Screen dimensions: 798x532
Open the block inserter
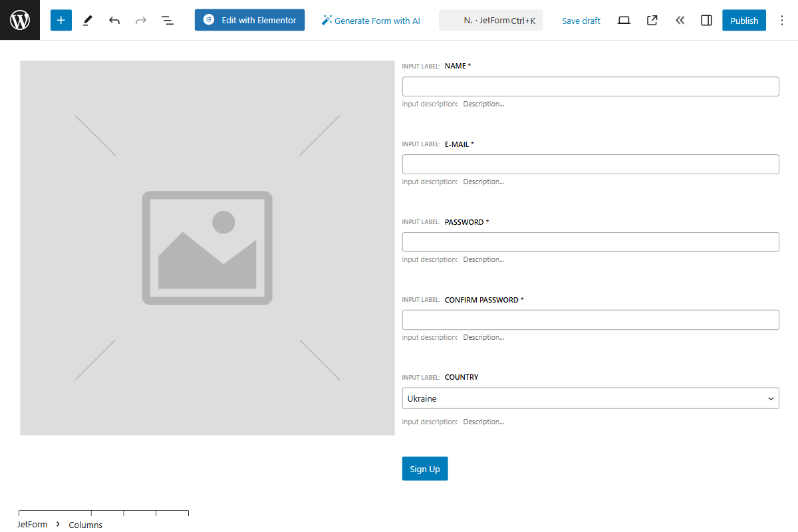[x=61, y=20]
